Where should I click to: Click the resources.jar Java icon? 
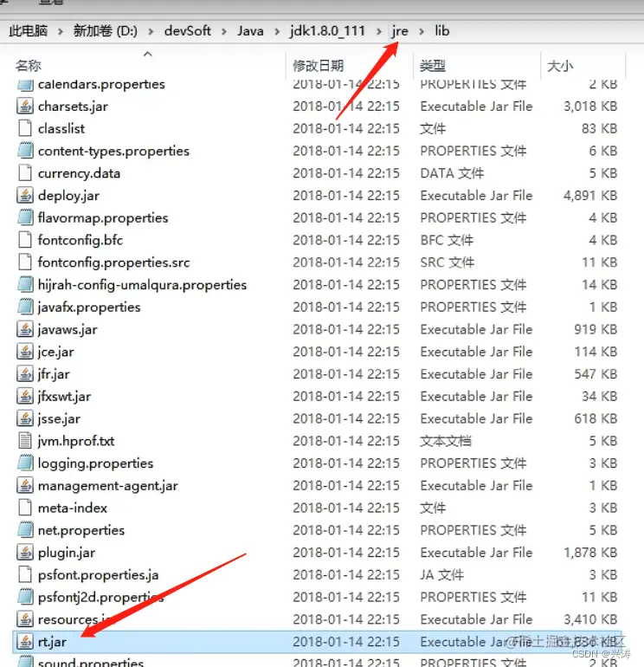24,619
